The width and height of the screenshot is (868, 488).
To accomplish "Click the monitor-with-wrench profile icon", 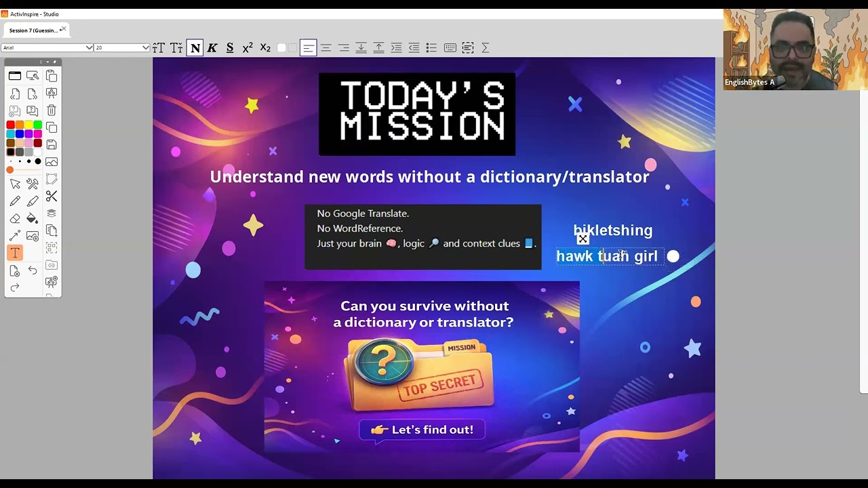I will click(x=33, y=76).
